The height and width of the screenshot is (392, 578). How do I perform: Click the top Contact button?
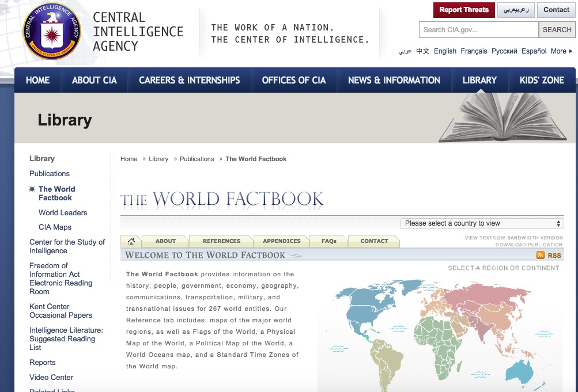pyautogui.click(x=556, y=10)
